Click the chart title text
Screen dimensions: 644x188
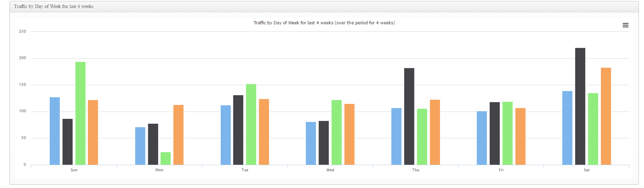click(x=324, y=23)
